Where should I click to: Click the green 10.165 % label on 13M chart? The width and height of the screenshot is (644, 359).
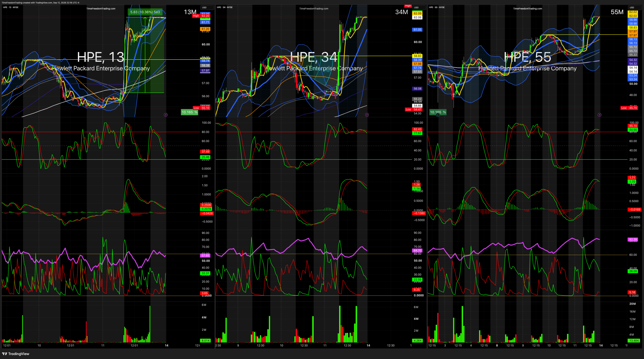190,112
